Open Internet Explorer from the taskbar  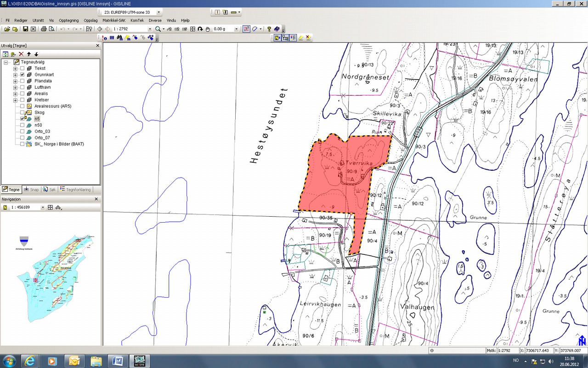(30, 361)
